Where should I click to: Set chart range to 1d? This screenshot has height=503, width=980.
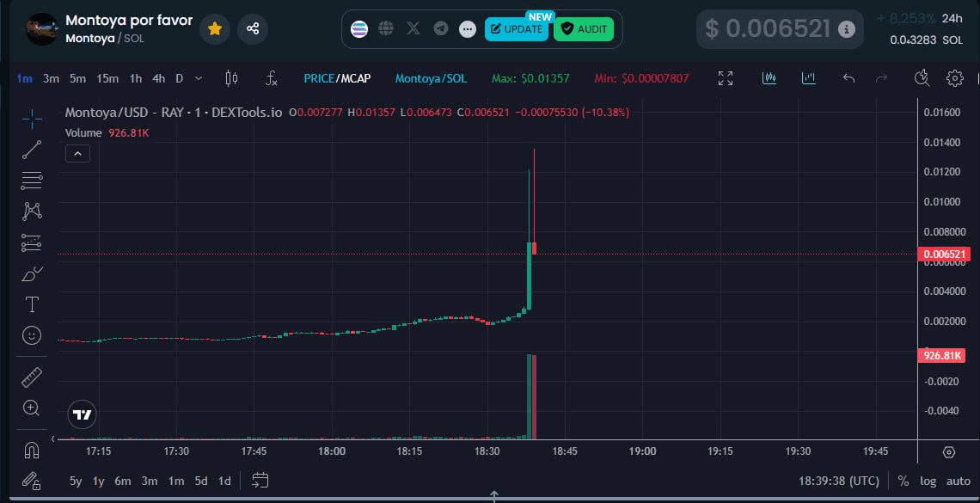point(224,481)
